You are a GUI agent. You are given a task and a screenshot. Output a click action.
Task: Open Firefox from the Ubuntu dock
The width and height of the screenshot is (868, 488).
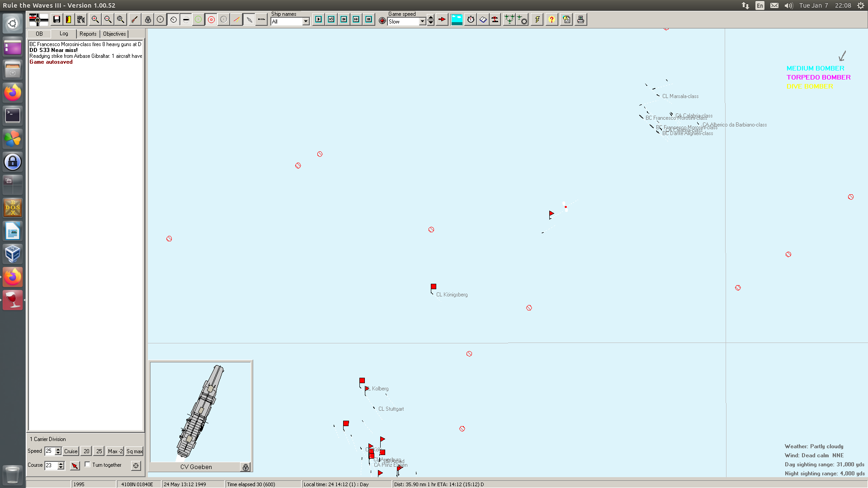tap(13, 93)
